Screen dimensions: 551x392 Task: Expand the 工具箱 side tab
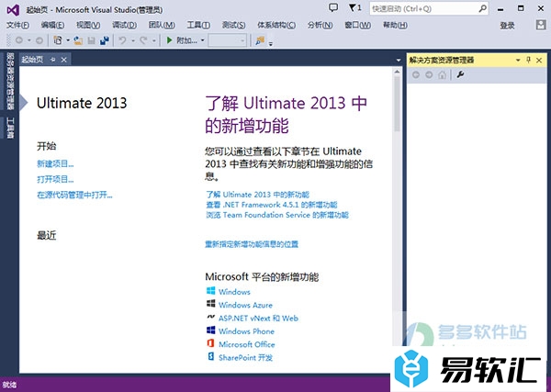tap(10, 128)
